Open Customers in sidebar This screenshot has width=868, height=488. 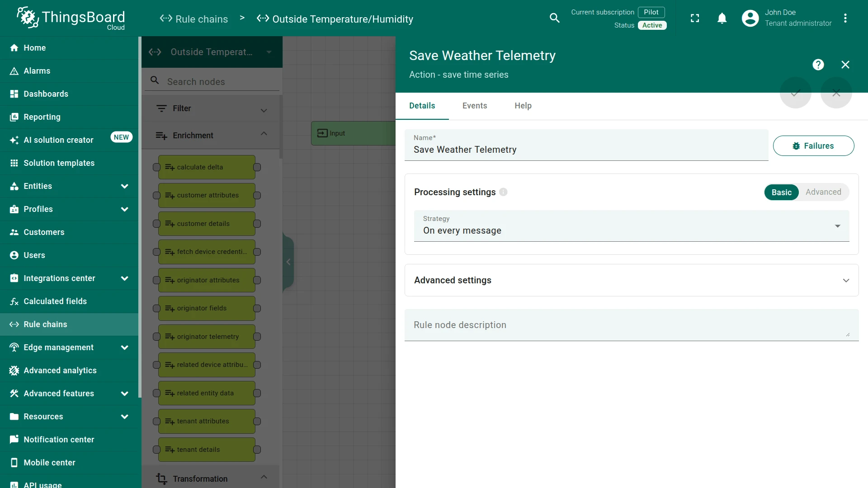[69, 232]
